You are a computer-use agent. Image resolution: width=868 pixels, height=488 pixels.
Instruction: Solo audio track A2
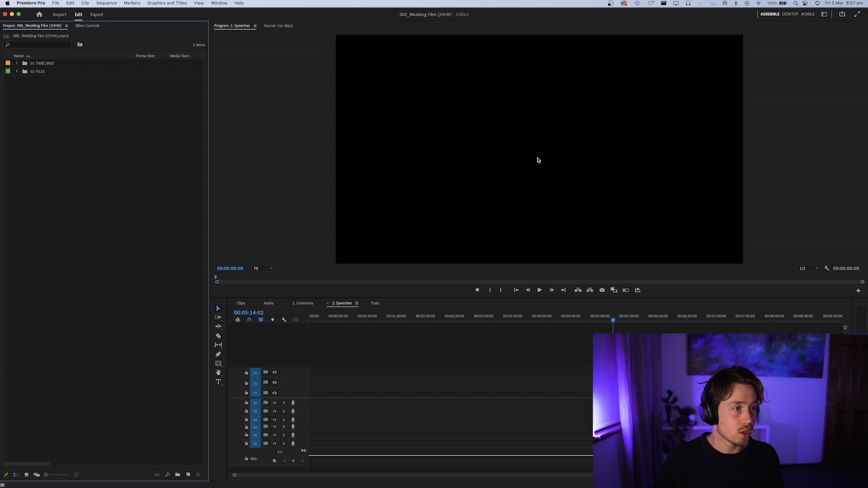pos(284,411)
